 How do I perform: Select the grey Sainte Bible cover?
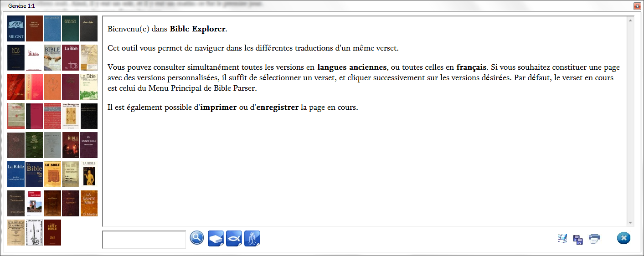point(52,145)
